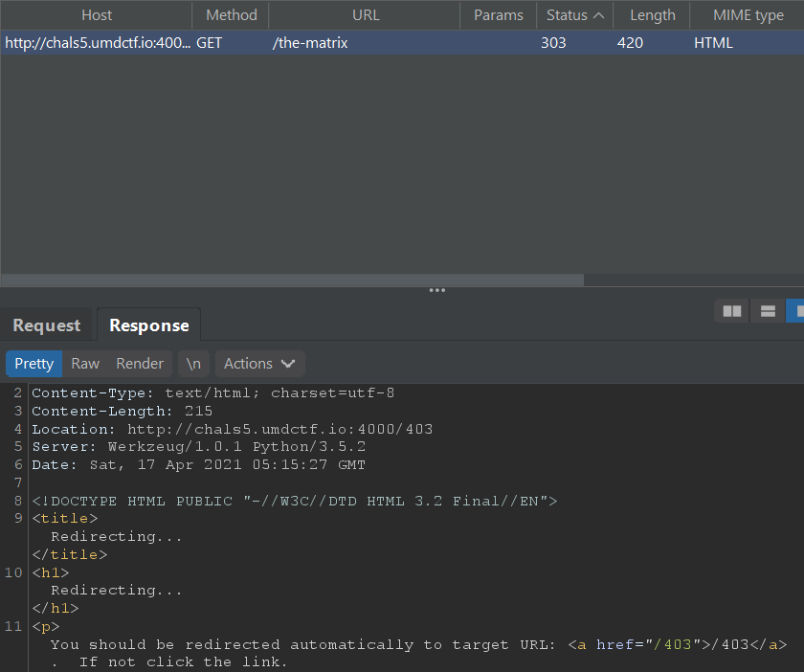Click the Server: Werkzeug header line
The image size is (804, 672).
pos(199,447)
